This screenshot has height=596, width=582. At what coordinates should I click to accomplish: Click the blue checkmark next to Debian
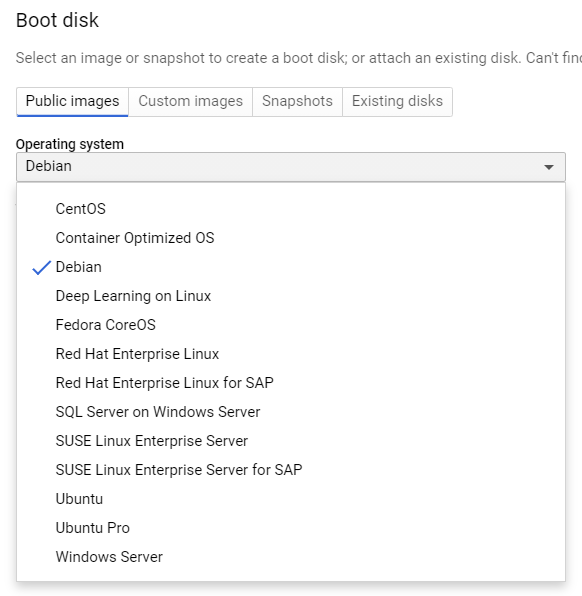[41, 268]
